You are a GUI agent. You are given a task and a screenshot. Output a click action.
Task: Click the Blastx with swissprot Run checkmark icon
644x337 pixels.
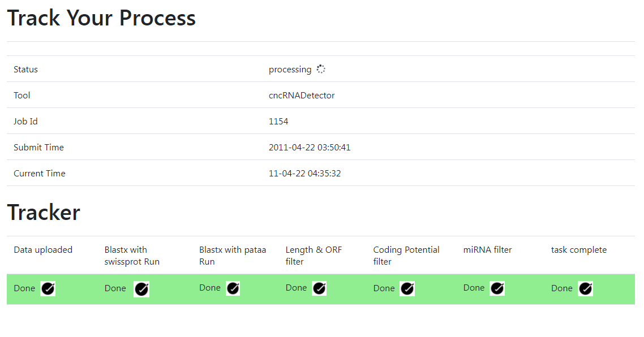pos(141,289)
